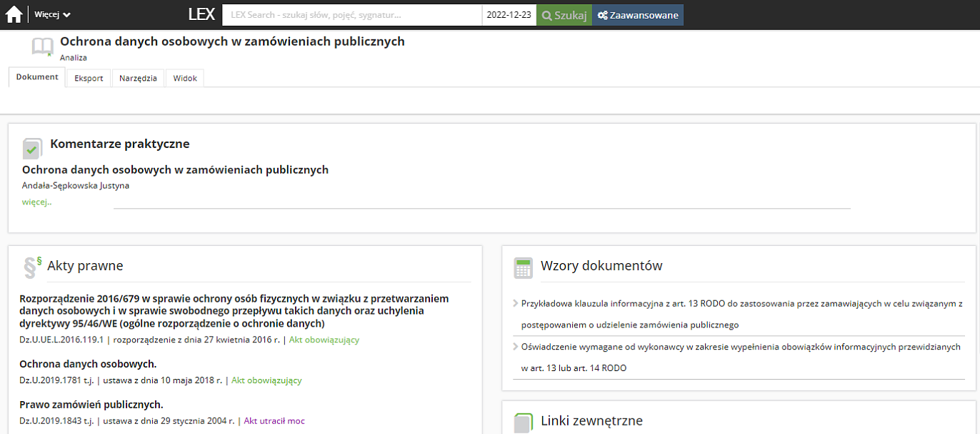The width and height of the screenshot is (980, 434).
Task: Click the Wzory dokumentów calculator icon
Action: pyautogui.click(x=524, y=268)
